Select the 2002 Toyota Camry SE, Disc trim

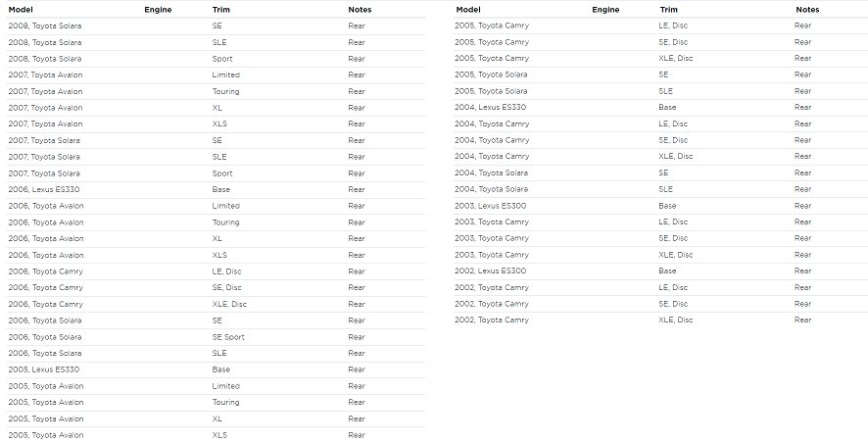click(673, 304)
